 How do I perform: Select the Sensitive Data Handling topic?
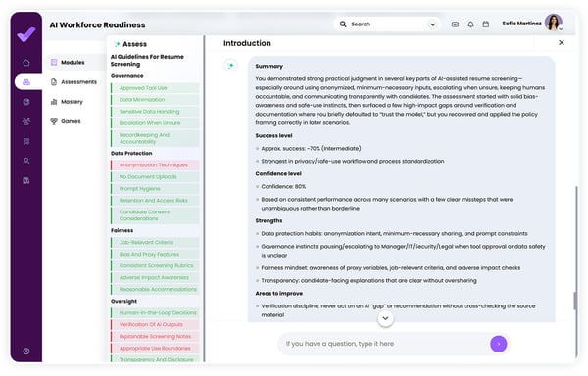[x=155, y=112]
